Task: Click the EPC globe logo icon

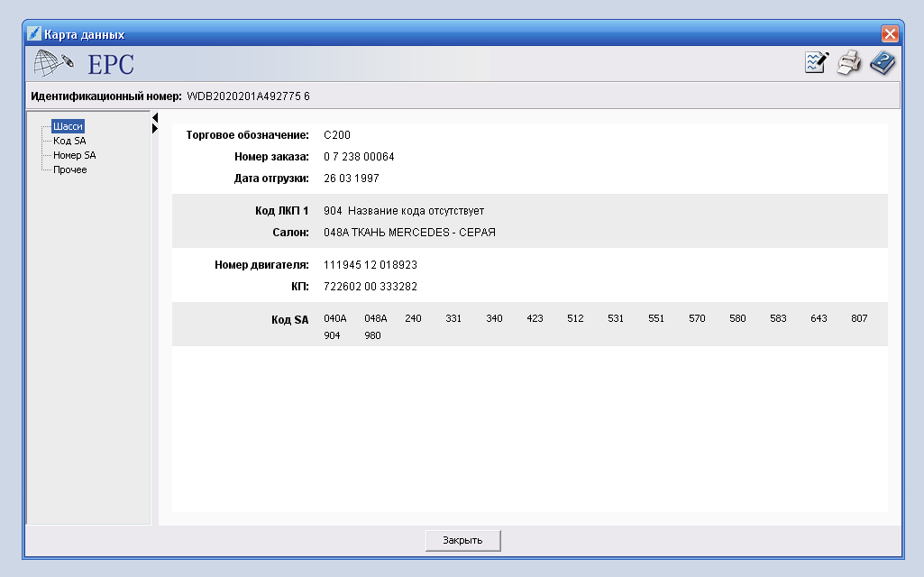Action: (53, 63)
